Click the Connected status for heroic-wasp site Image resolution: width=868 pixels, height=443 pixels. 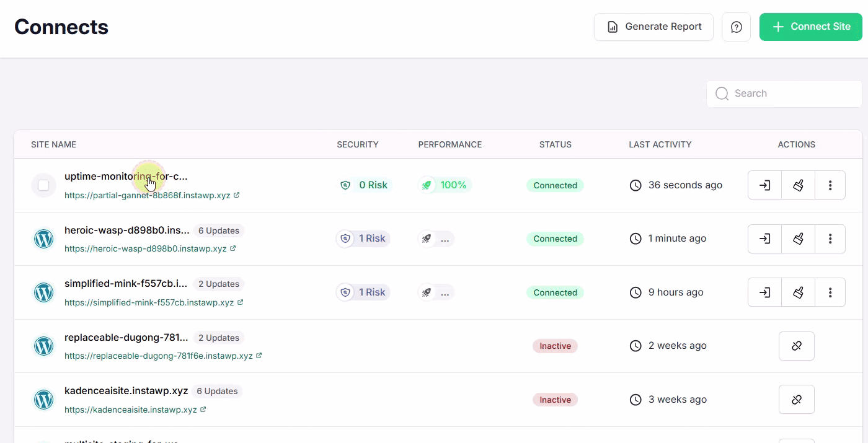click(x=555, y=239)
